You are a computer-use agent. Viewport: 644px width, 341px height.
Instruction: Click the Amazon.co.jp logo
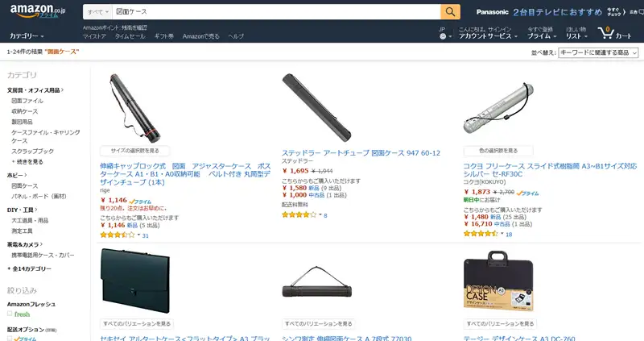pyautogui.click(x=37, y=11)
